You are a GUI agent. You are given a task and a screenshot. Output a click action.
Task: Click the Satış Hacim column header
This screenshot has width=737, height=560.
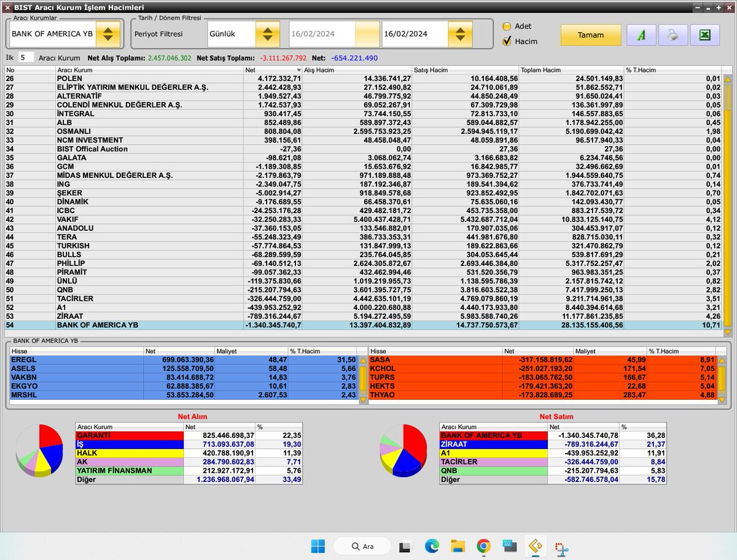coord(465,70)
